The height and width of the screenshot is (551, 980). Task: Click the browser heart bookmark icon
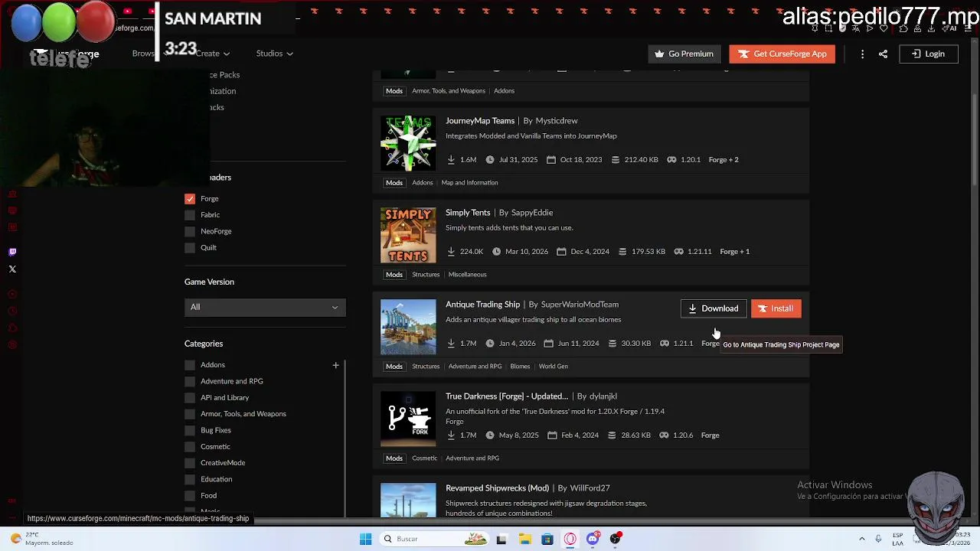coord(884,28)
